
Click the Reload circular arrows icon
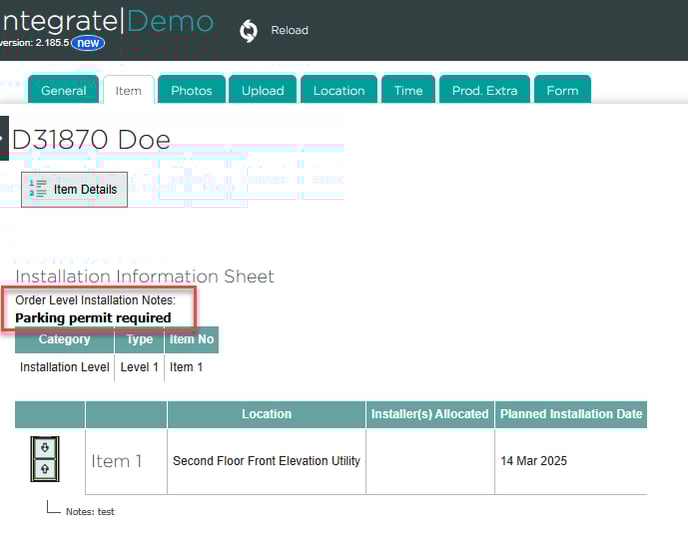[x=248, y=31]
